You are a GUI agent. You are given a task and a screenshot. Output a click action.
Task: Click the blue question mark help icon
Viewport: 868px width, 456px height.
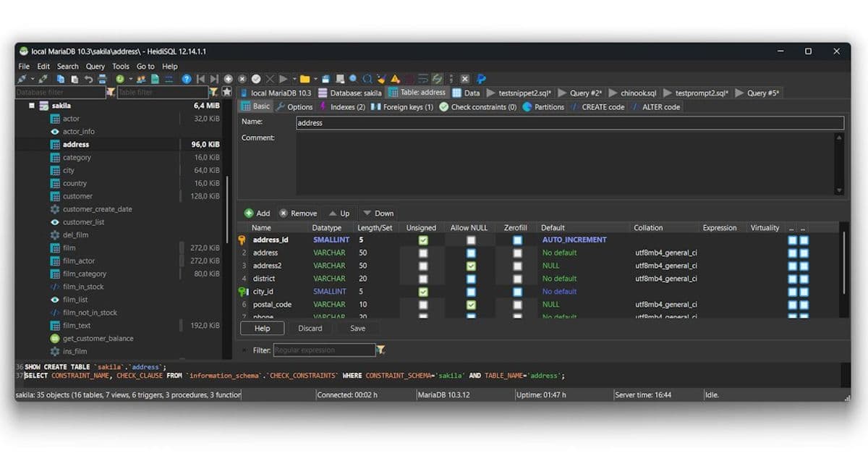click(x=187, y=79)
